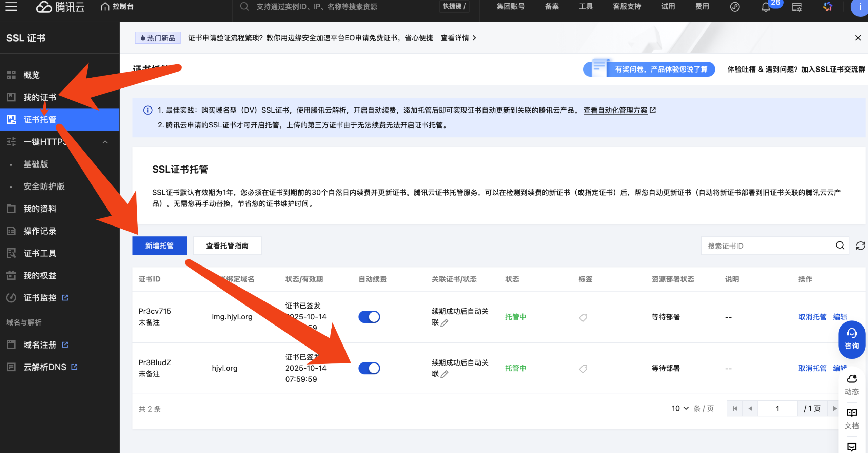Click tag icon in Pr3BludZ row
This screenshot has width=868, height=453.
point(583,369)
